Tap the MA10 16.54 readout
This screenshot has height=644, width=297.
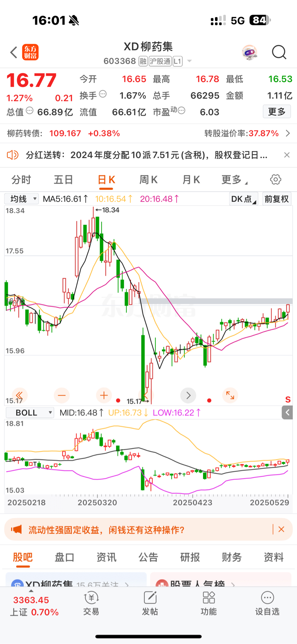(x=114, y=199)
